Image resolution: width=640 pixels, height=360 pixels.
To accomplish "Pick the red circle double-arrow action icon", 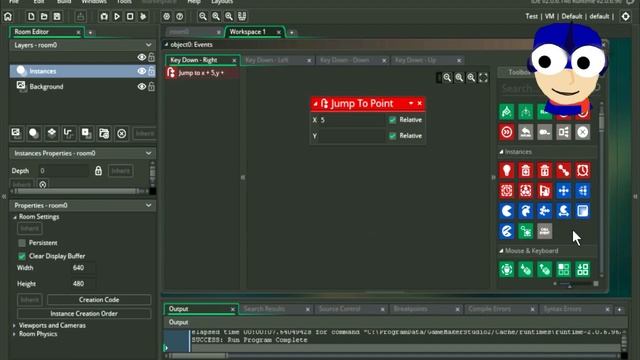I will pos(507,132).
